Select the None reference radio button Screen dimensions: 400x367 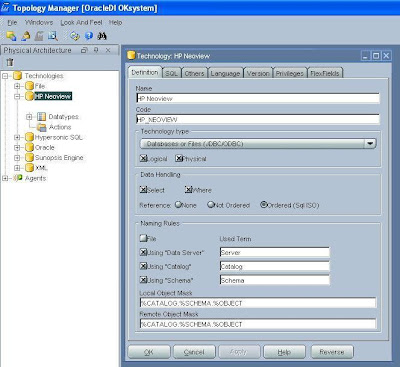tap(178, 205)
